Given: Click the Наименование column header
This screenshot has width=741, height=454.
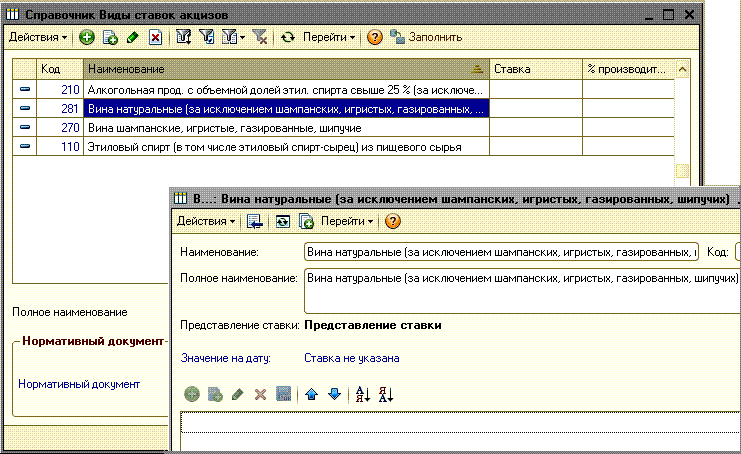Looking at the screenshot, I should pyautogui.click(x=286, y=69).
